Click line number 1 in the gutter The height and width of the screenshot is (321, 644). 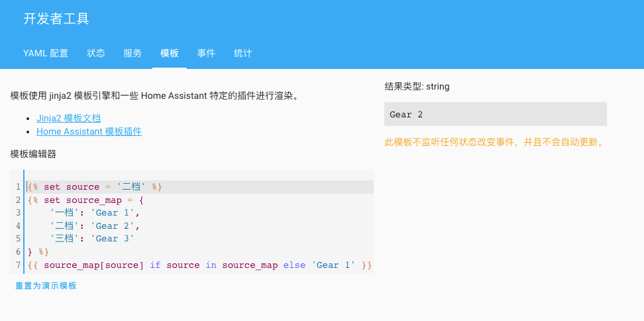(19, 187)
